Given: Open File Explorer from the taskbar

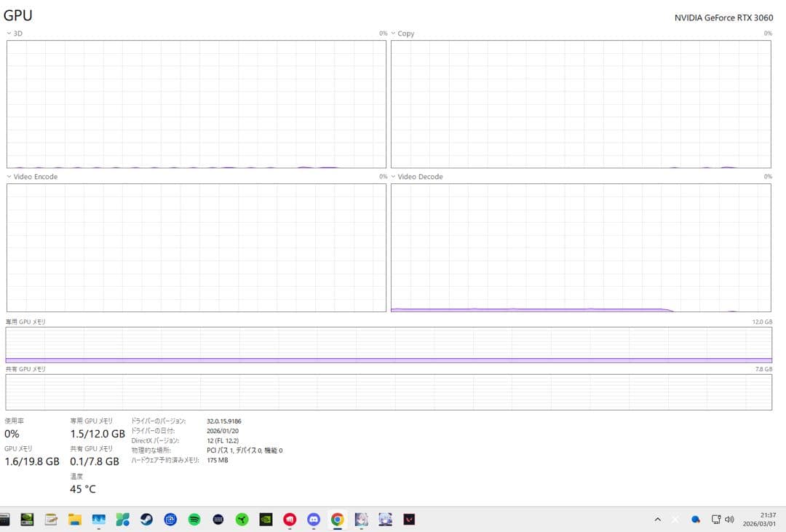Looking at the screenshot, I should click(75, 520).
